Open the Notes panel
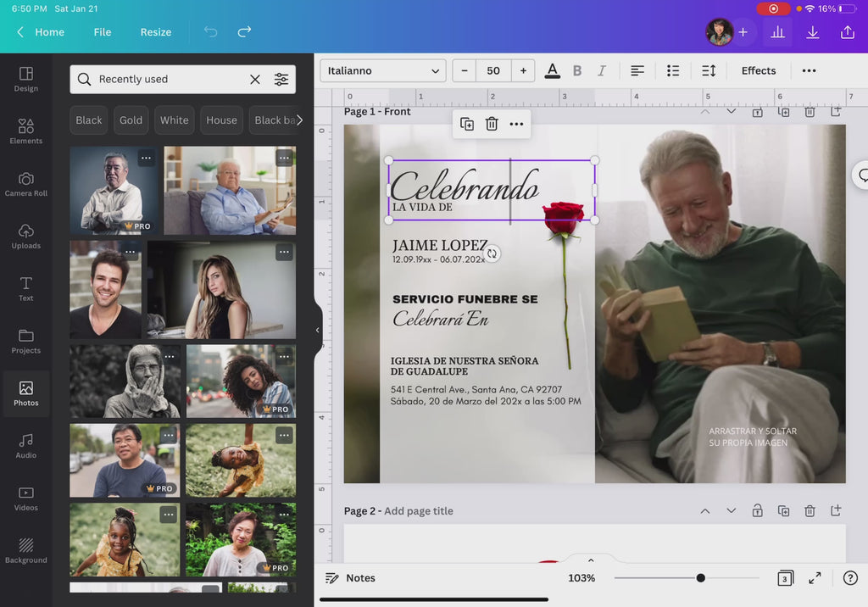Screen dimensions: 868x607 pos(350,577)
